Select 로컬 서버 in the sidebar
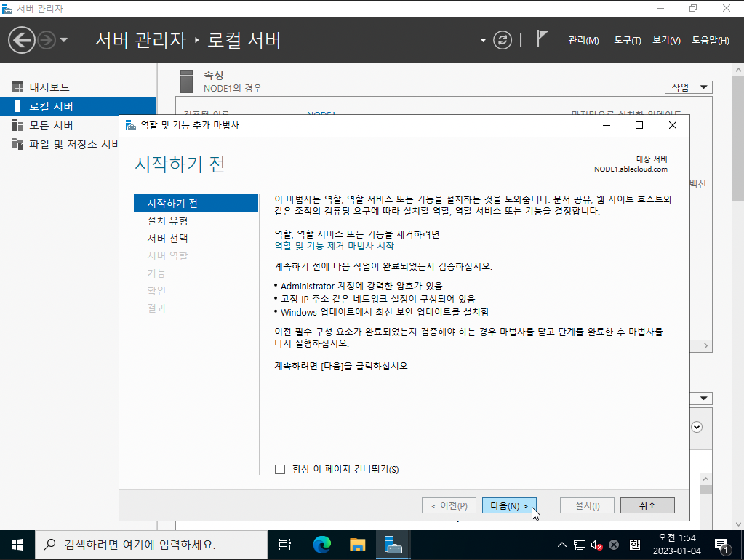744x560 pixels. 79,106
